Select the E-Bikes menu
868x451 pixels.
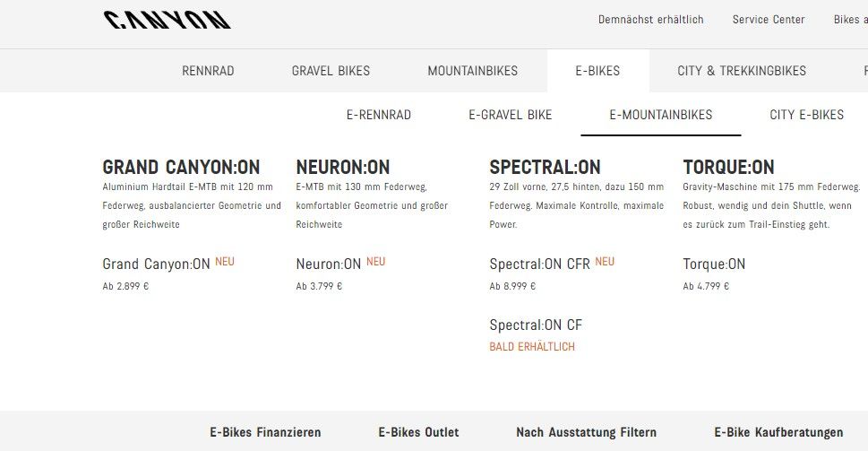pyautogui.click(x=597, y=71)
